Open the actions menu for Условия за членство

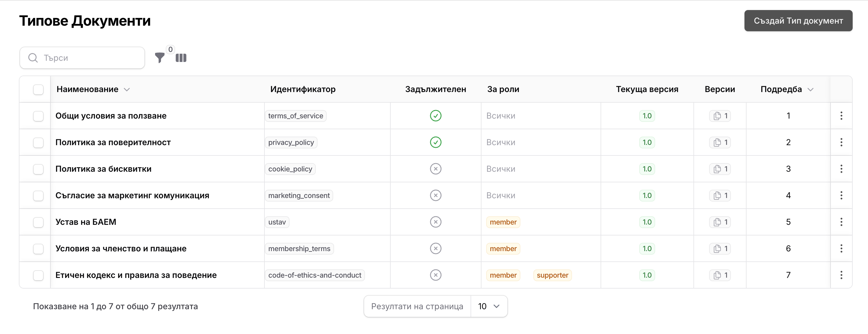pyautogui.click(x=841, y=248)
